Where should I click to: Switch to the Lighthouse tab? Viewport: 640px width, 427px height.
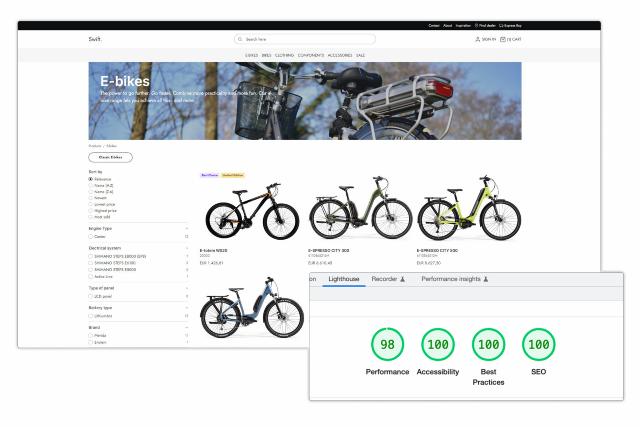click(343, 279)
